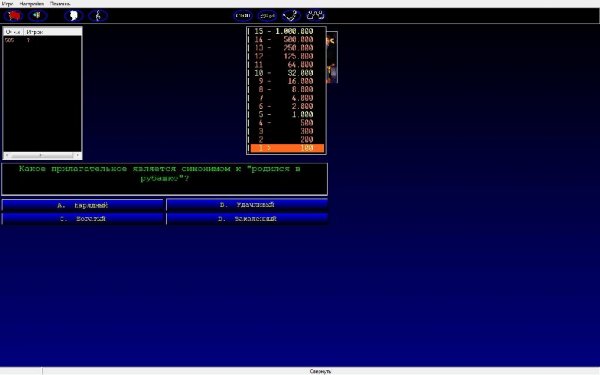The height and width of the screenshot is (375, 600).
Task: Click the host picture beside the money ladder
Action: pos(332,57)
